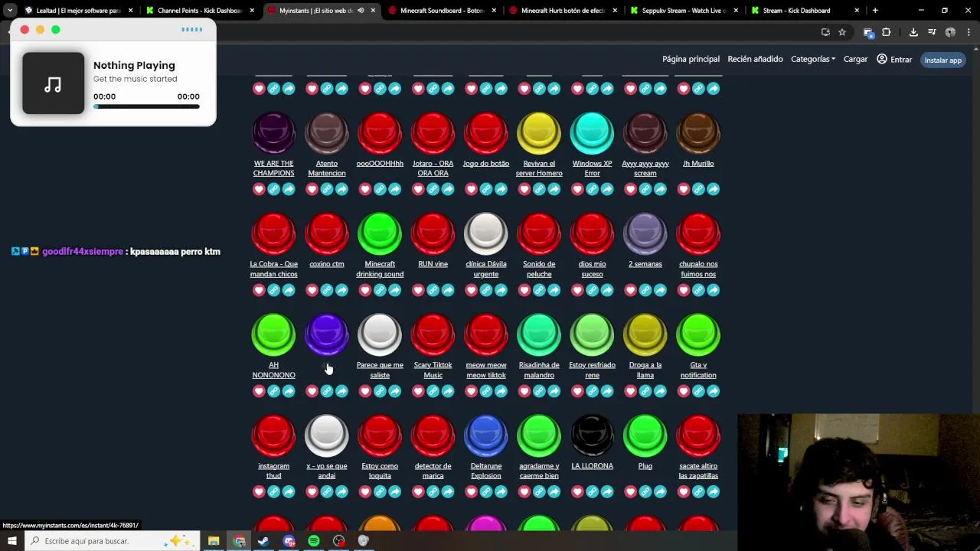Open the Estoy resfriado rene link
Image resolution: width=980 pixels, height=551 pixels.
tap(592, 370)
